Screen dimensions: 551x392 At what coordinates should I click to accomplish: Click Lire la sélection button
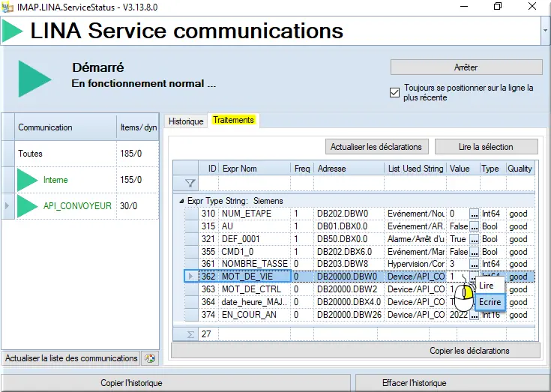(x=486, y=147)
